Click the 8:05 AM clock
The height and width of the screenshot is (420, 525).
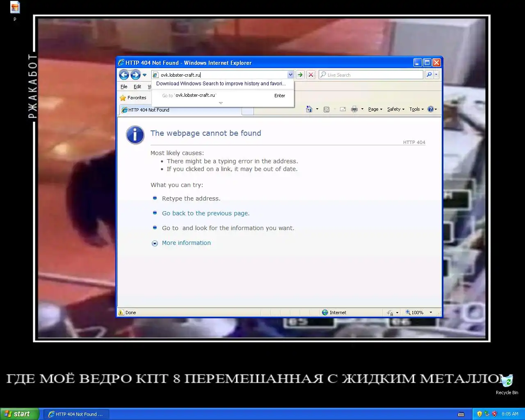pos(510,414)
